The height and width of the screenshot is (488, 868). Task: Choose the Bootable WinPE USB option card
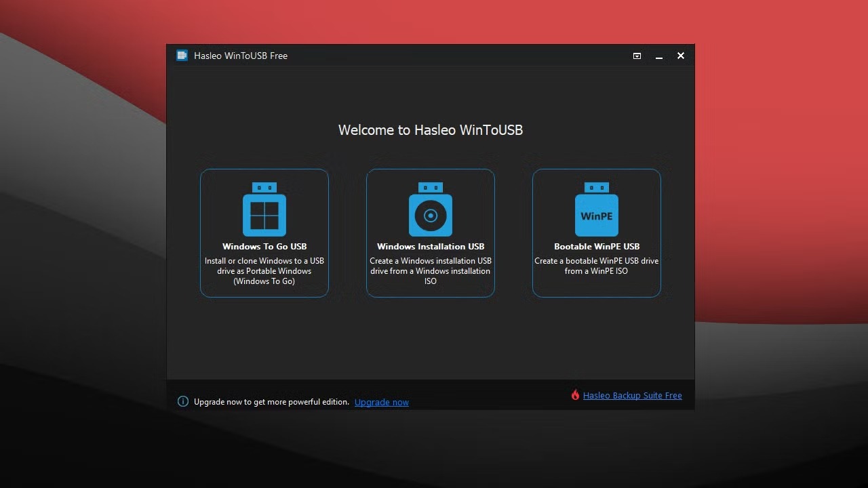(x=596, y=233)
